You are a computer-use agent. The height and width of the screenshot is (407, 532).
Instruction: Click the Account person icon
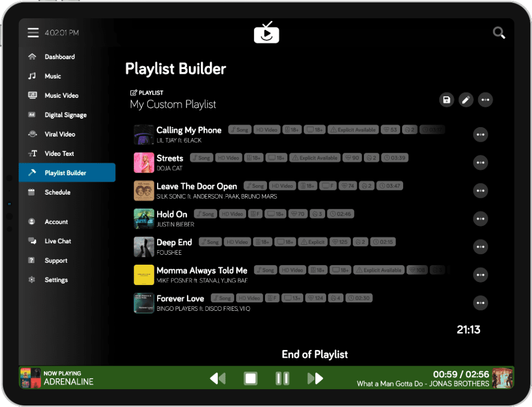(31, 222)
